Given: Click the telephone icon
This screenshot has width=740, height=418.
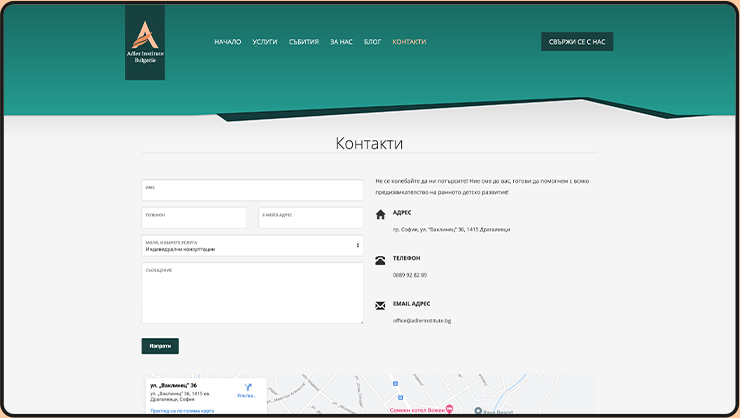Looking at the screenshot, I should (x=380, y=260).
